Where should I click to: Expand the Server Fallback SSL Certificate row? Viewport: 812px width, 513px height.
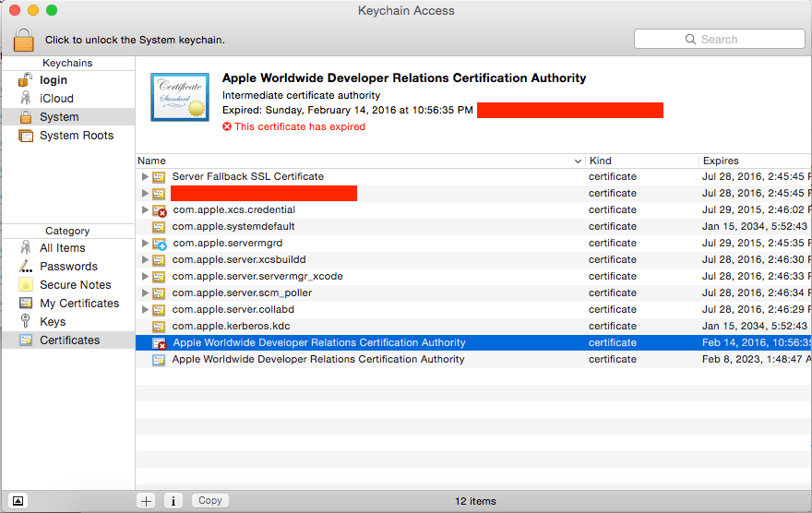pos(145,176)
